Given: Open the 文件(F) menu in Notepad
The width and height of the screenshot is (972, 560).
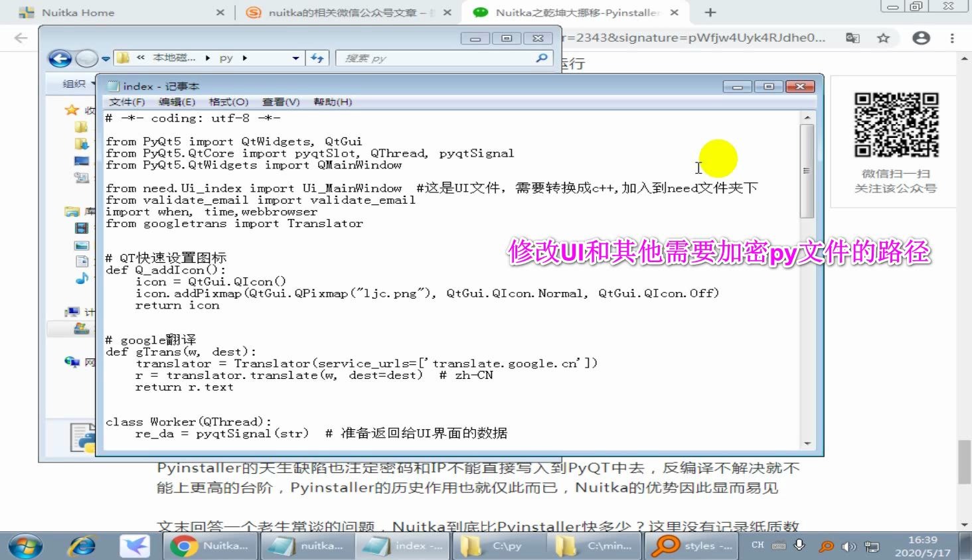Looking at the screenshot, I should point(127,102).
